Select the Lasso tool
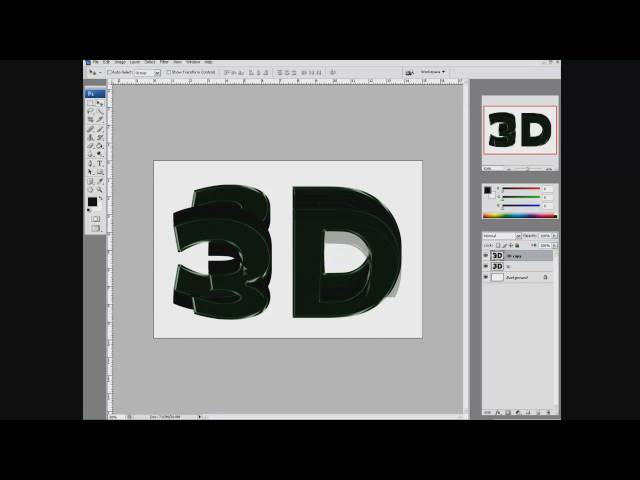Viewport: 640px width, 480px height. [x=91, y=111]
